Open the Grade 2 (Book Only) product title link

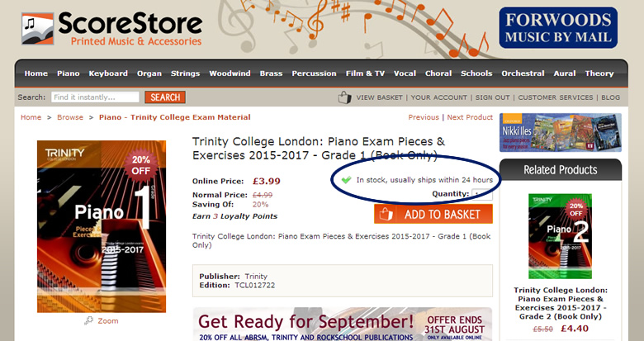[x=561, y=303]
